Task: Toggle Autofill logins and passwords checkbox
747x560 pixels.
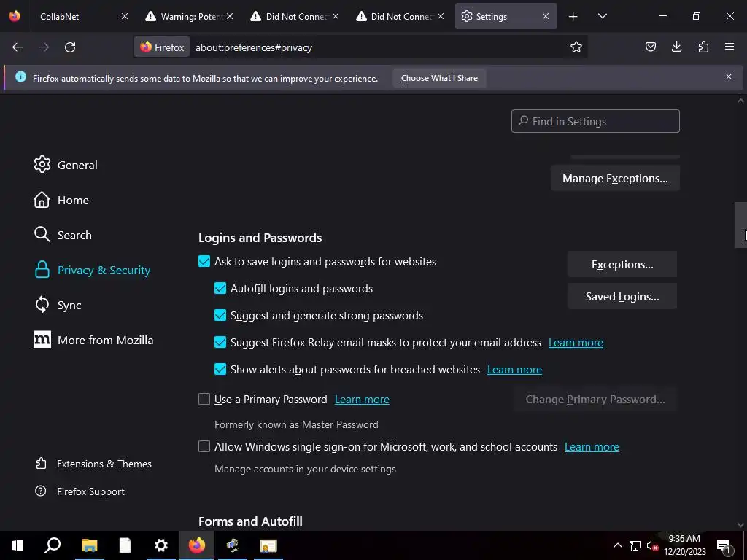Action: click(x=220, y=288)
